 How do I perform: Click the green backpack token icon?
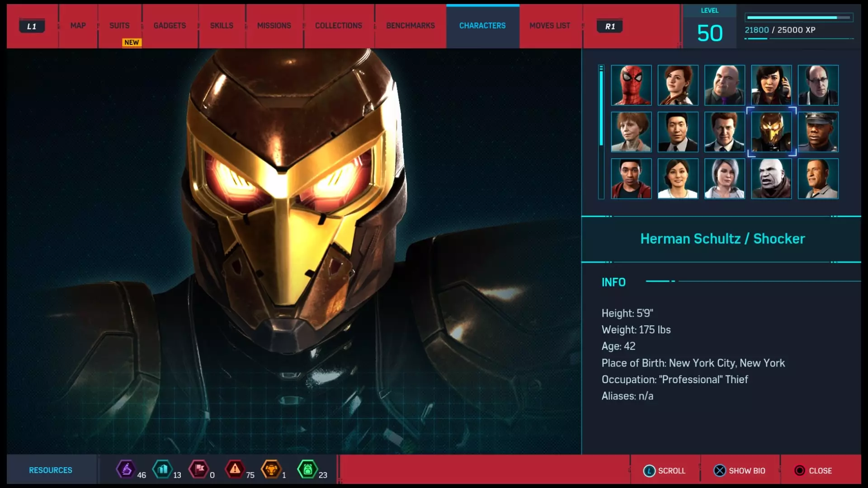point(307,469)
